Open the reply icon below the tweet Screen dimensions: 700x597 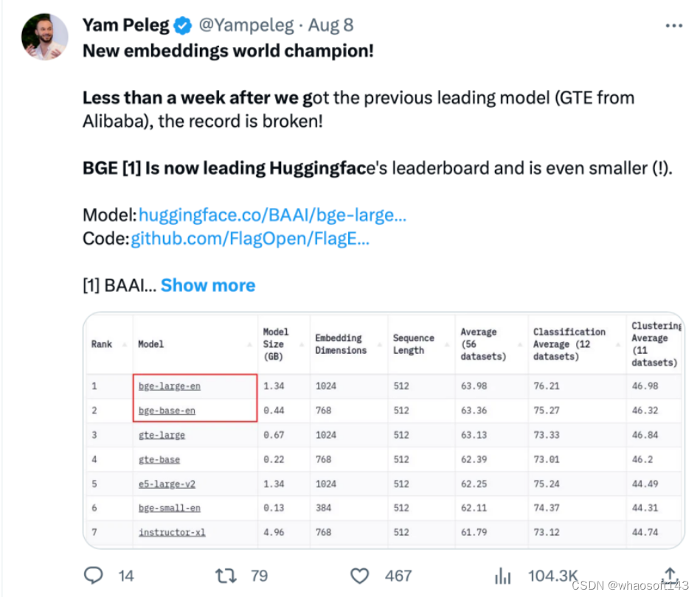[93, 576]
